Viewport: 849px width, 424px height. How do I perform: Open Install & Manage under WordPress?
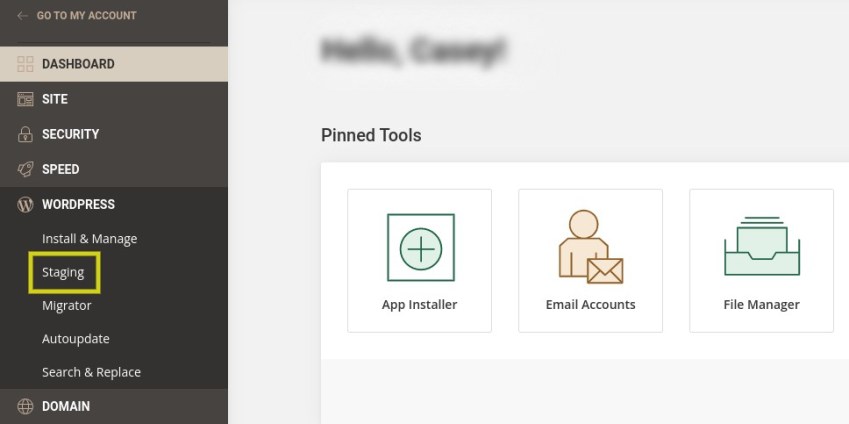click(89, 239)
